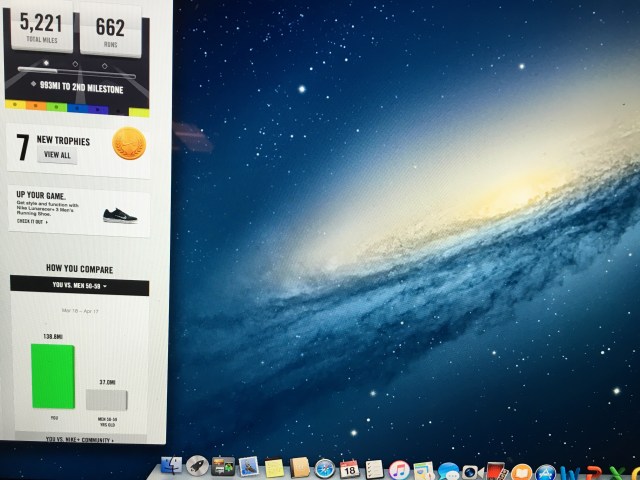Expand the You vs. Men 50-59 dropdown
The width and height of the screenshot is (640, 480).
tap(80, 287)
